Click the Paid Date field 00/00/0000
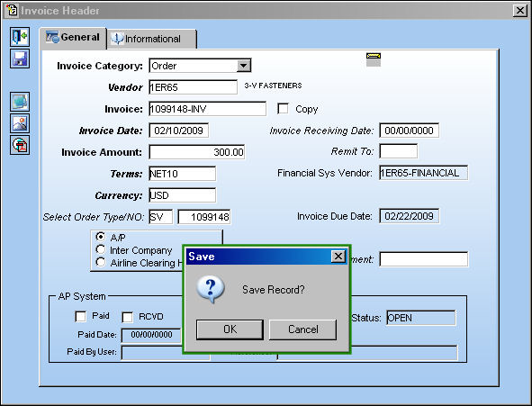The width and height of the screenshot is (532, 406). [151, 335]
